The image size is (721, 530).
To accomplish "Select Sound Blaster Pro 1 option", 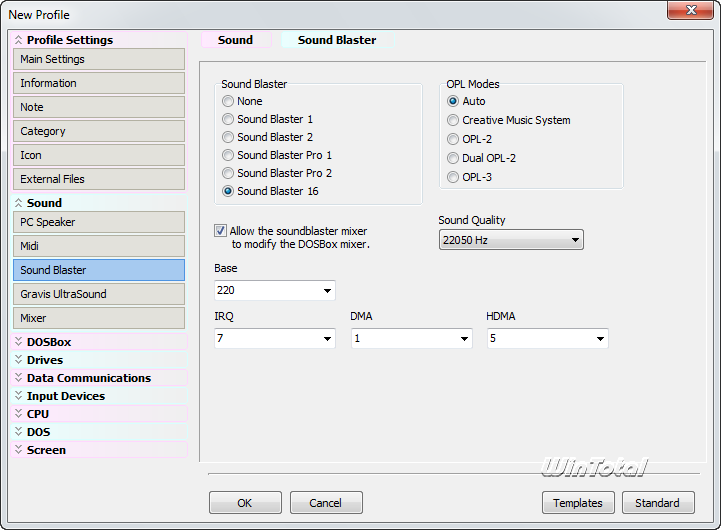I will tap(229, 155).
